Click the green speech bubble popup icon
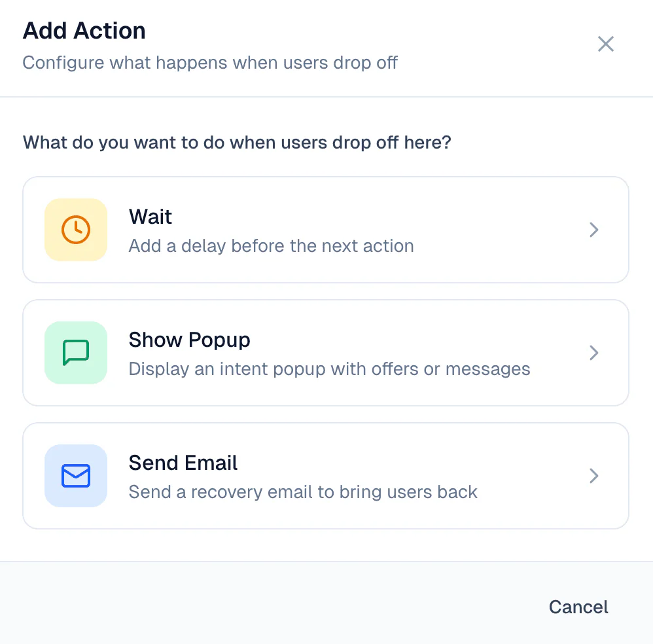 point(76,353)
